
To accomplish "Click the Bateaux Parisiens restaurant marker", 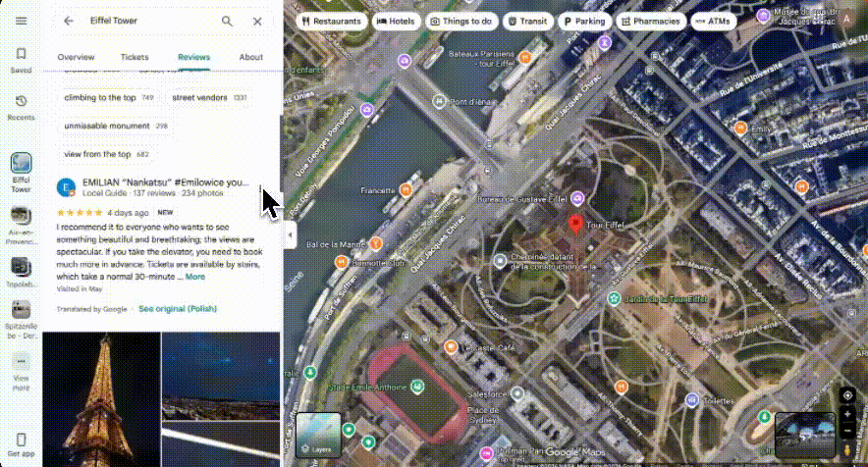I will pyautogui.click(x=524, y=57).
